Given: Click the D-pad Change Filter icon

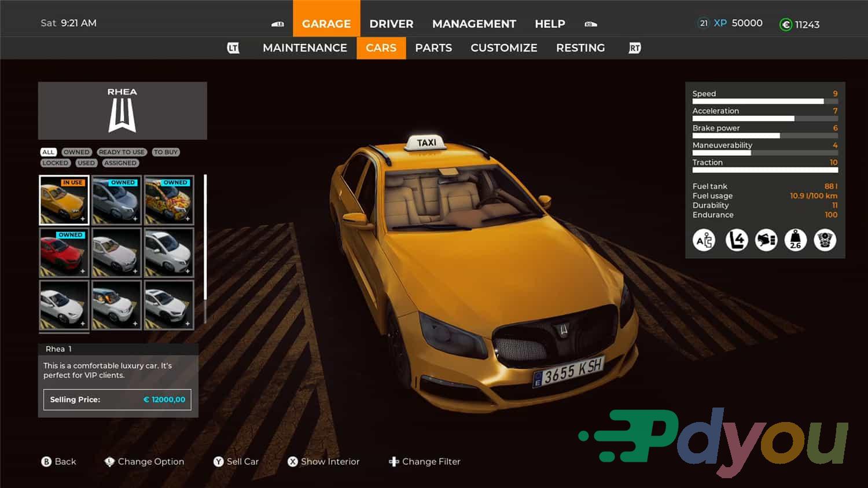Looking at the screenshot, I should [x=394, y=461].
